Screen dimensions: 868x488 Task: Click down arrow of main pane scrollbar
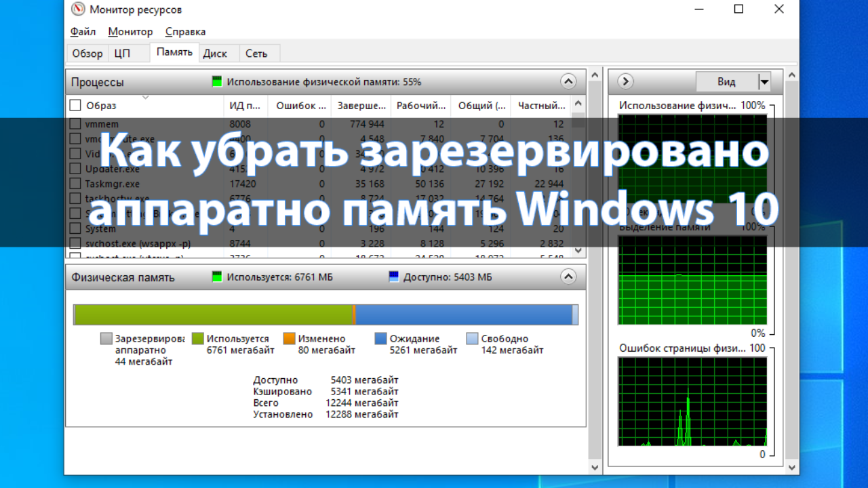pyautogui.click(x=595, y=467)
